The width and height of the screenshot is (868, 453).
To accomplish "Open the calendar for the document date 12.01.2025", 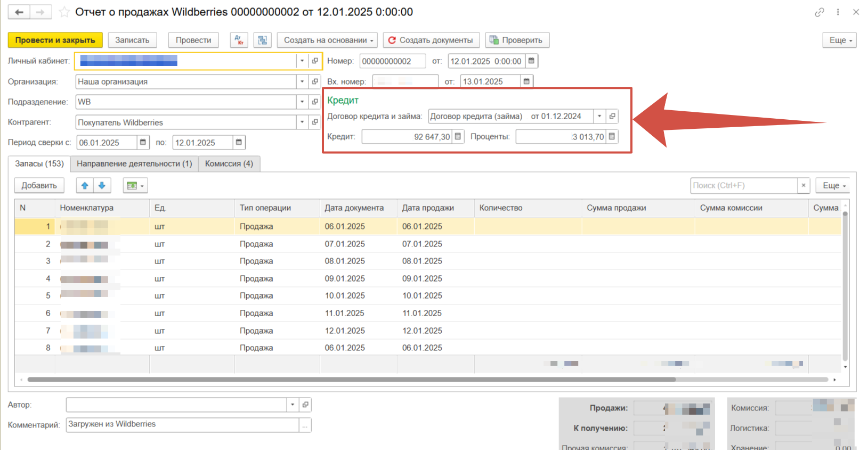I will [x=531, y=61].
